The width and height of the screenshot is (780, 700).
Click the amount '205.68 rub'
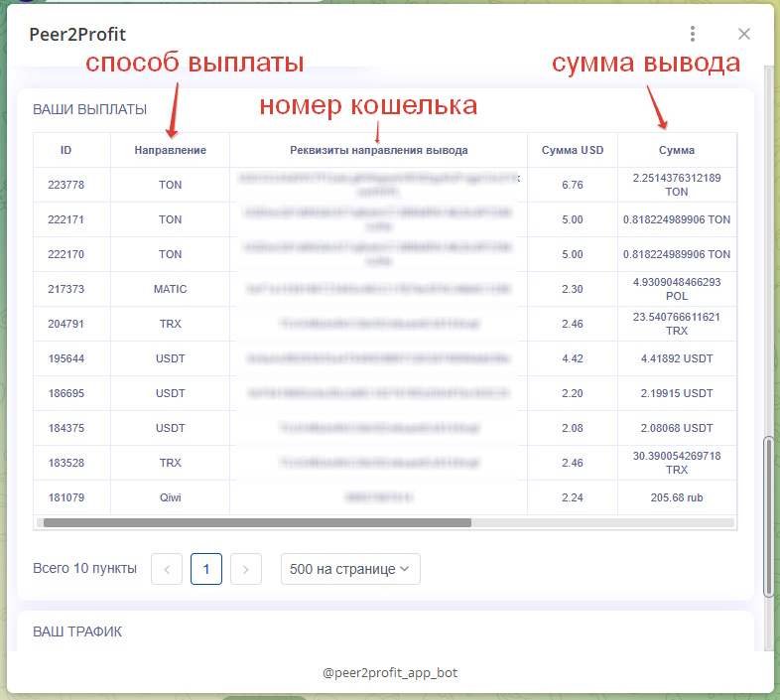(x=677, y=497)
